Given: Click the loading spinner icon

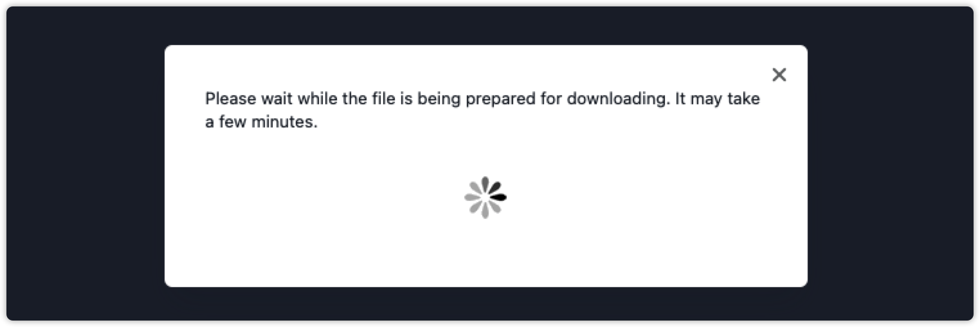Looking at the screenshot, I should coord(485,197).
